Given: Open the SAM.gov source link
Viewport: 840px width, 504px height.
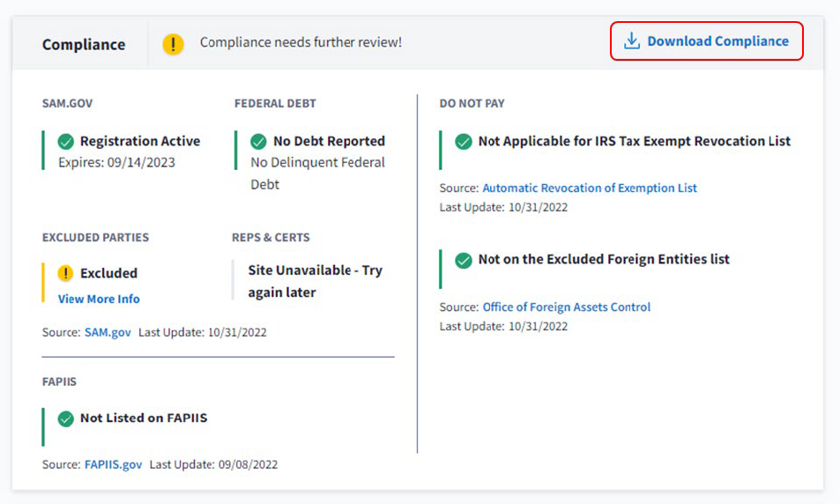Looking at the screenshot, I should (108, 332).
